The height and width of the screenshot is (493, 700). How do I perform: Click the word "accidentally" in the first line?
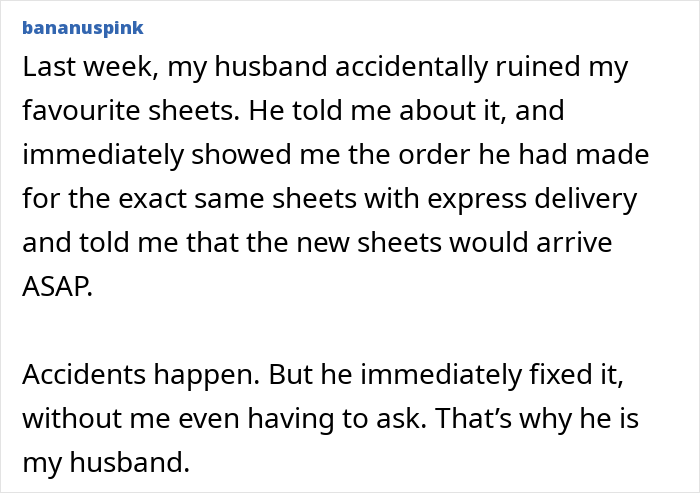411,67
